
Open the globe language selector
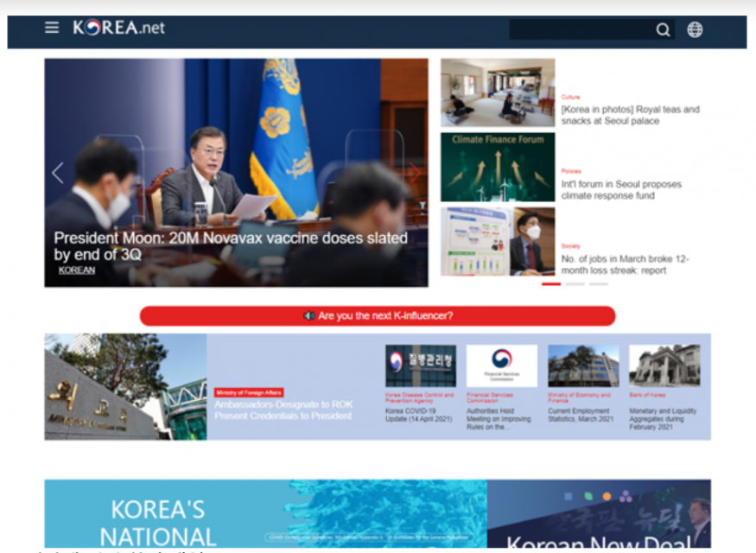pyautogui.click(x=695, y=30)
